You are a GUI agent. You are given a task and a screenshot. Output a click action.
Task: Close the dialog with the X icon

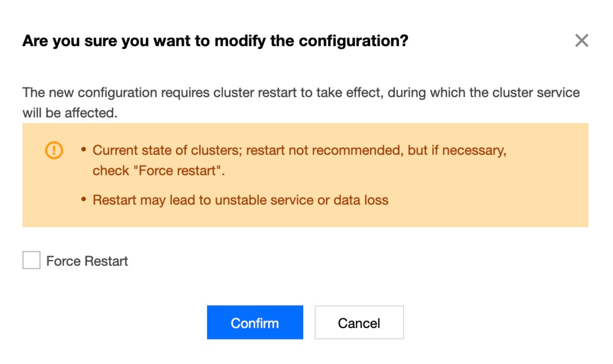(x=581, y=40)
